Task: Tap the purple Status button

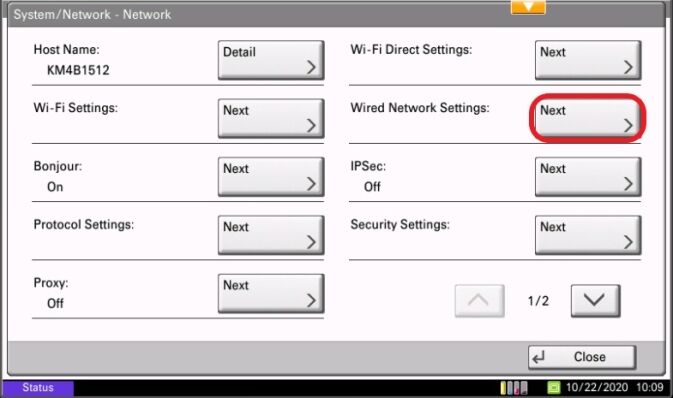Action: click(38, 388)
